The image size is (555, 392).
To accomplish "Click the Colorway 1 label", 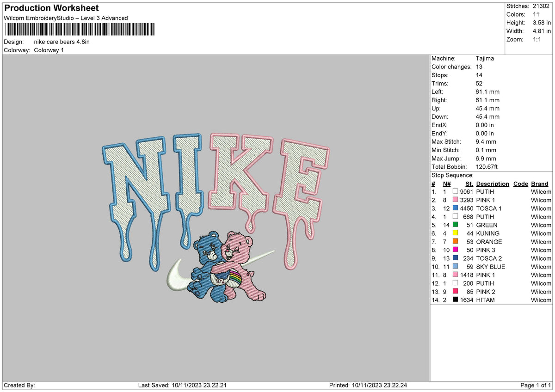I will click(x=49, y=51).
